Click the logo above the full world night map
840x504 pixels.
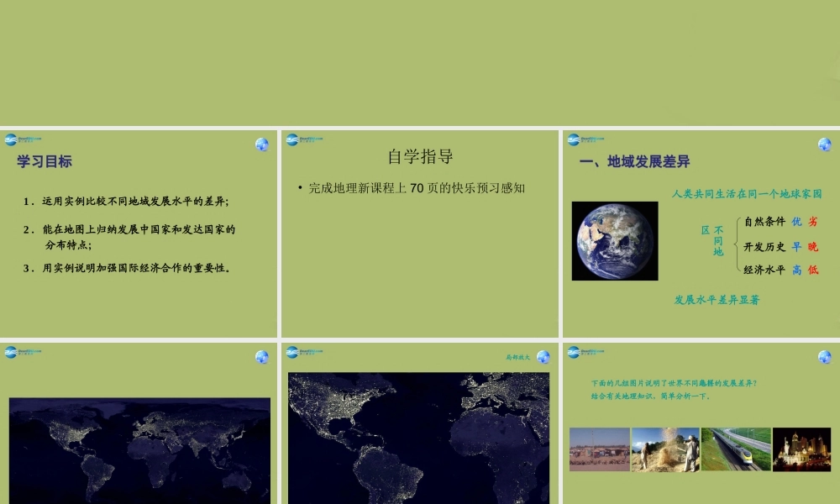pos(23,353)
